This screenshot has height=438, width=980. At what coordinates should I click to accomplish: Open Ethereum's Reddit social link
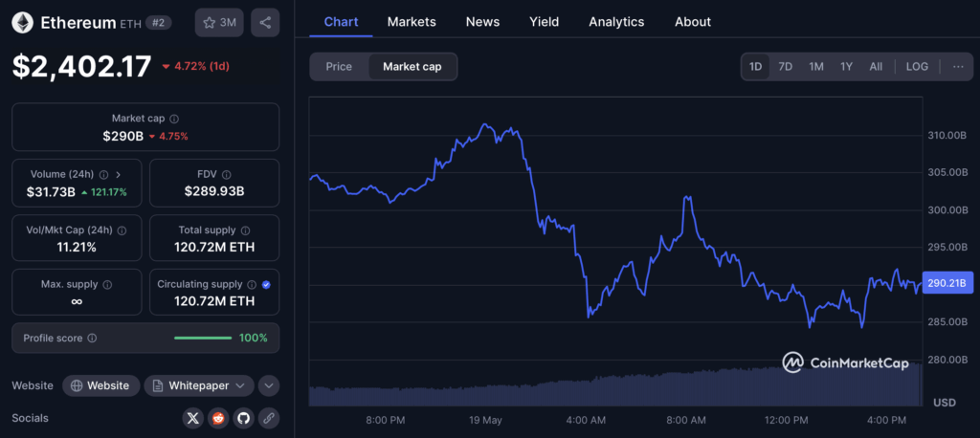click(218, 418)
